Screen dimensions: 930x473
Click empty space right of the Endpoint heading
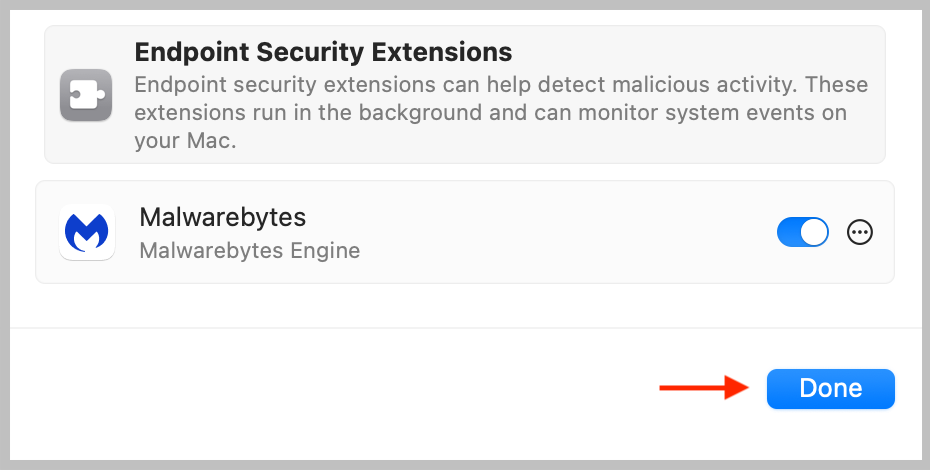700,51
